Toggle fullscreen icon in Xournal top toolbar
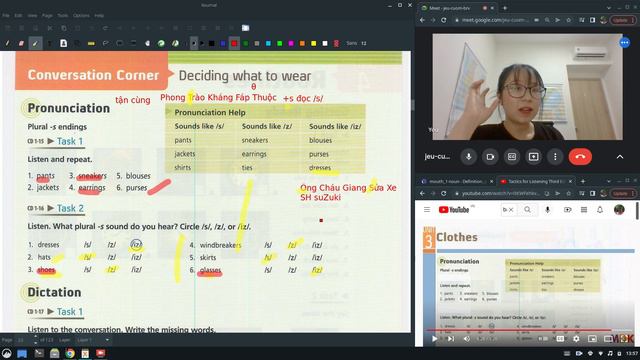 pos(245,28)
